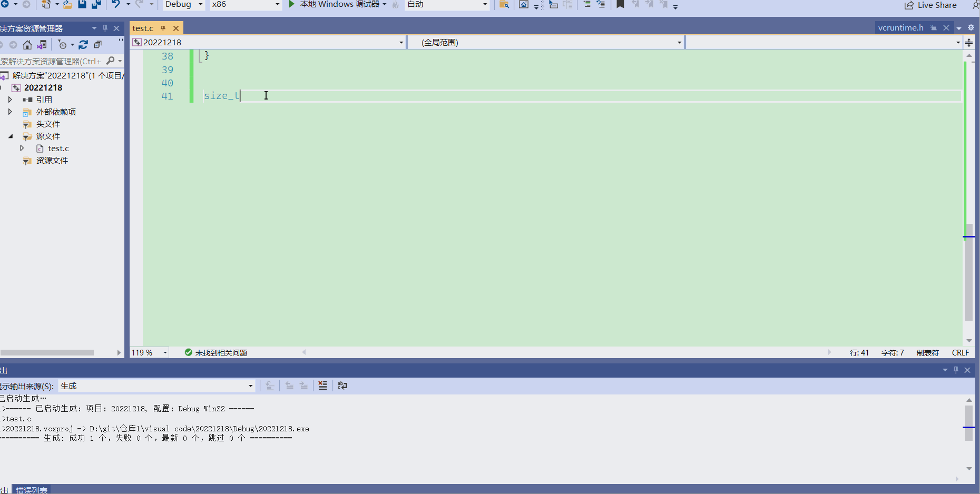Select the 20221218 project node
Screen dimensions: 980x494
(x=43, y=88)
